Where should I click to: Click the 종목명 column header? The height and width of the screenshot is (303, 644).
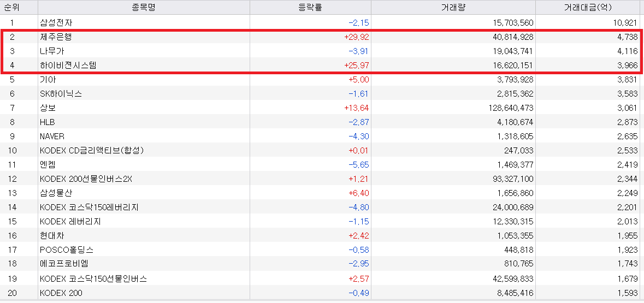tap(144, 8)
